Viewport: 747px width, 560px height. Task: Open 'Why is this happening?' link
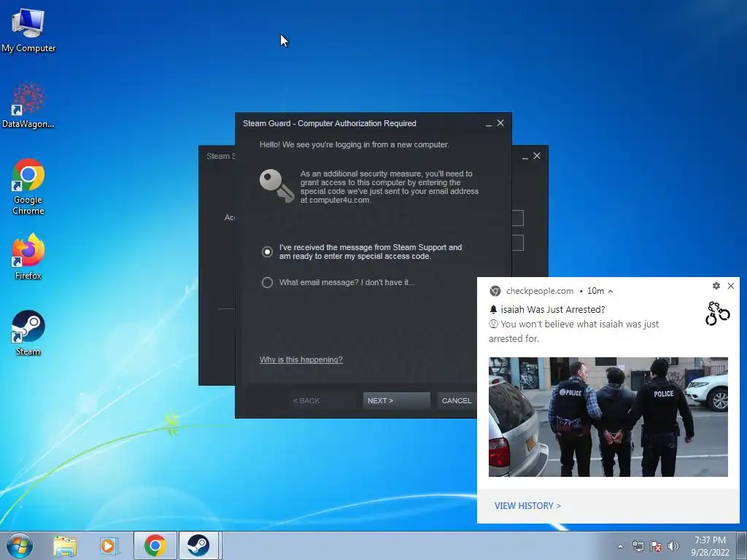point(301,359)
